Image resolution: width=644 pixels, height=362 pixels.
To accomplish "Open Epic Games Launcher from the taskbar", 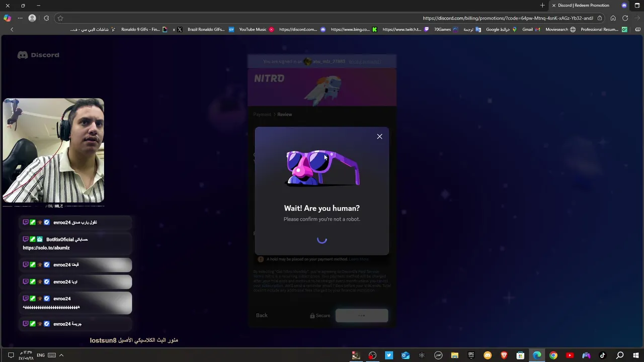I will click(471, 355).
